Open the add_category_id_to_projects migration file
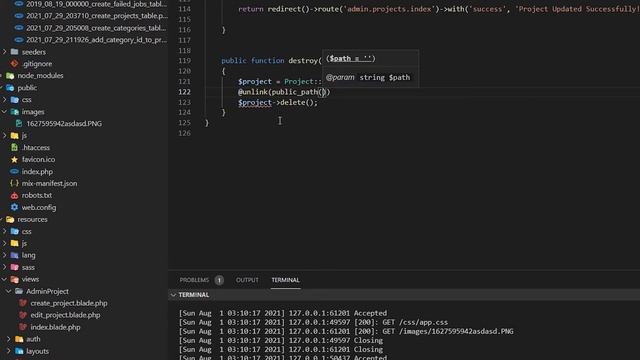This screenshot has height=360, width=640. [x=96, y=40]
